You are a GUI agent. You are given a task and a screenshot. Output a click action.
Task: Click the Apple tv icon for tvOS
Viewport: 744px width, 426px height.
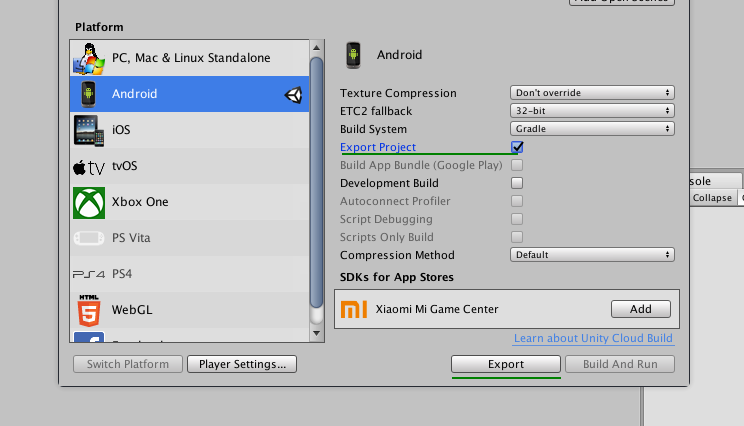click(x=89, y=167)
